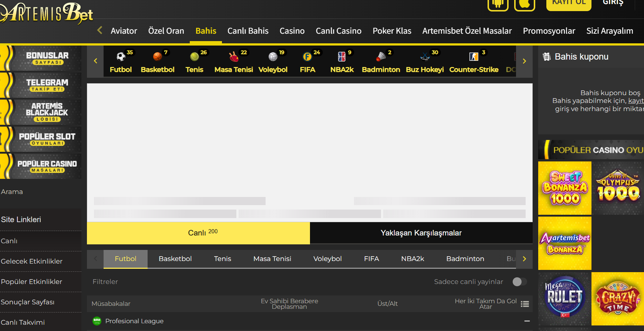Image resolution: width=644 pixels, height=331 pixels.
Task: Open Sonuçlar Sayfası link
Action: pyautogui.click(x=41, y=302)
